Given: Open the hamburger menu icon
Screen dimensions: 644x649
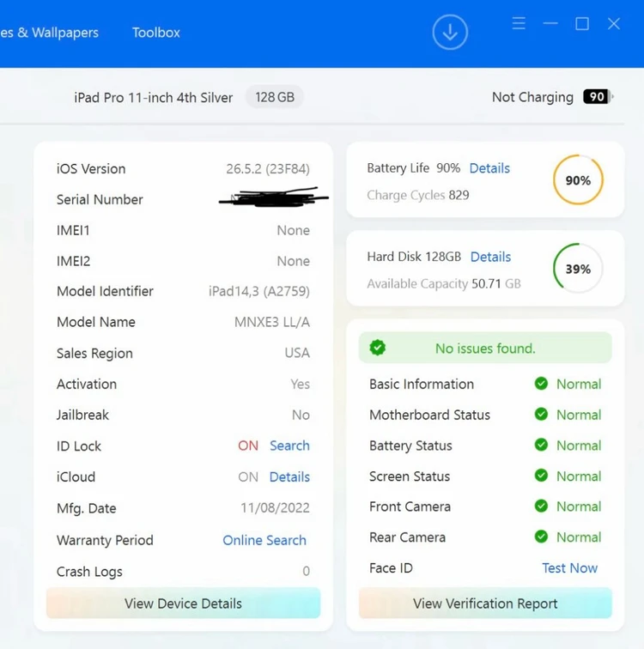Looking at the screenshot, I should coord(519,23).
